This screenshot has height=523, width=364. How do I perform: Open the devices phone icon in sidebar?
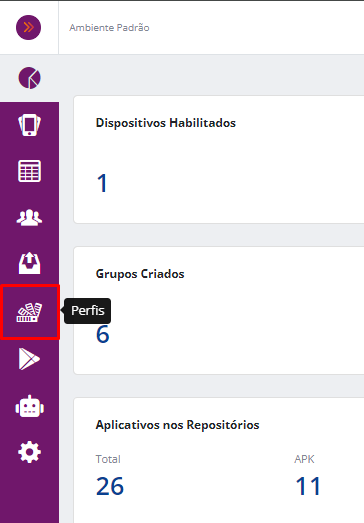click(29, 125)
